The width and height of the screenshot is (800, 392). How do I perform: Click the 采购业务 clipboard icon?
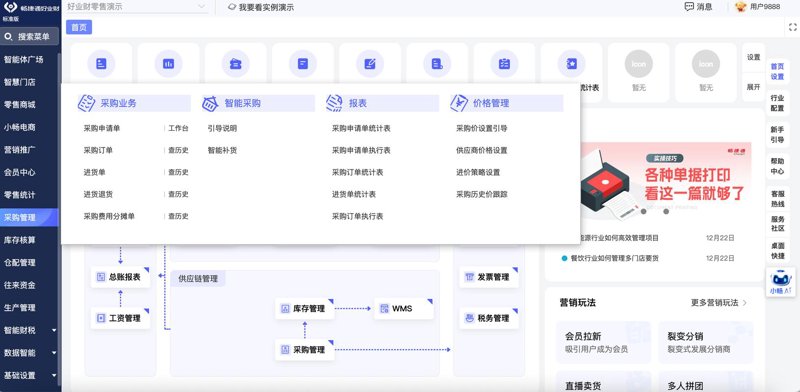(86, 103)
